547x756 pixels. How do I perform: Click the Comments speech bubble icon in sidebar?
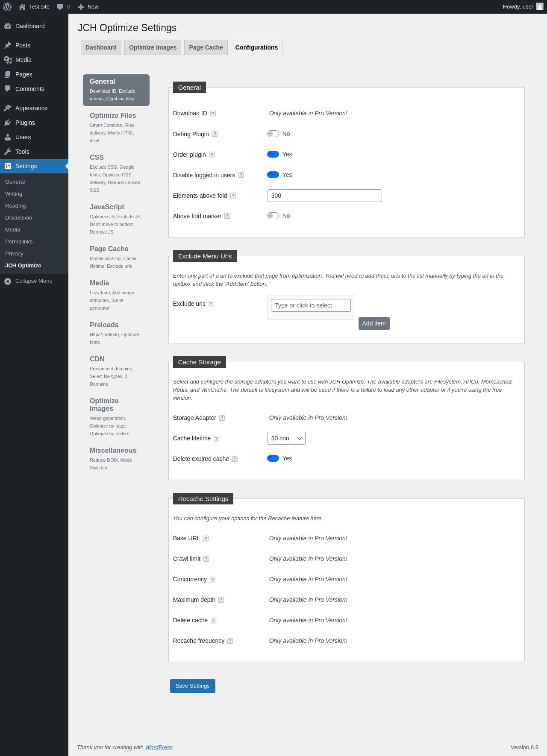click(8, 89)
